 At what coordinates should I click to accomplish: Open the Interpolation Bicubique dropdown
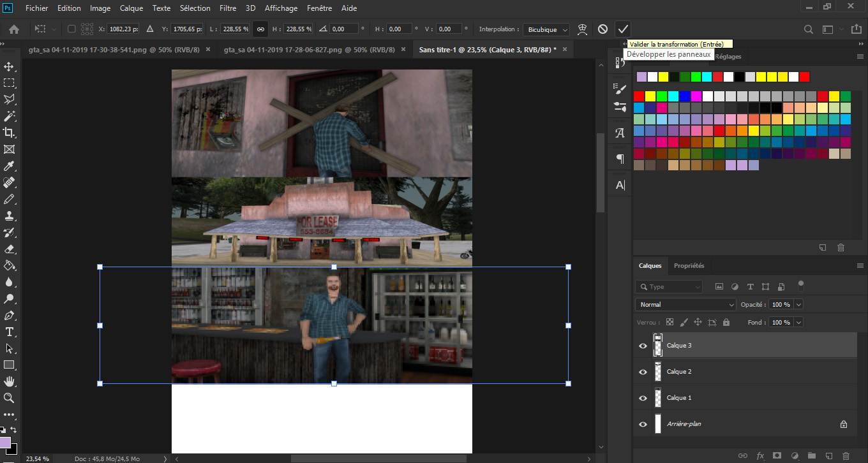pyautogui.click(x=546, y=29)
